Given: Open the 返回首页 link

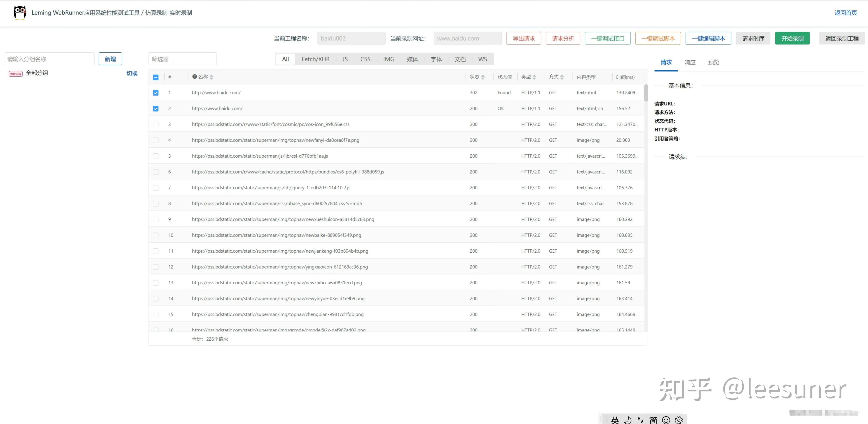Looking at the screenshot, I should (x=845, y=13).
